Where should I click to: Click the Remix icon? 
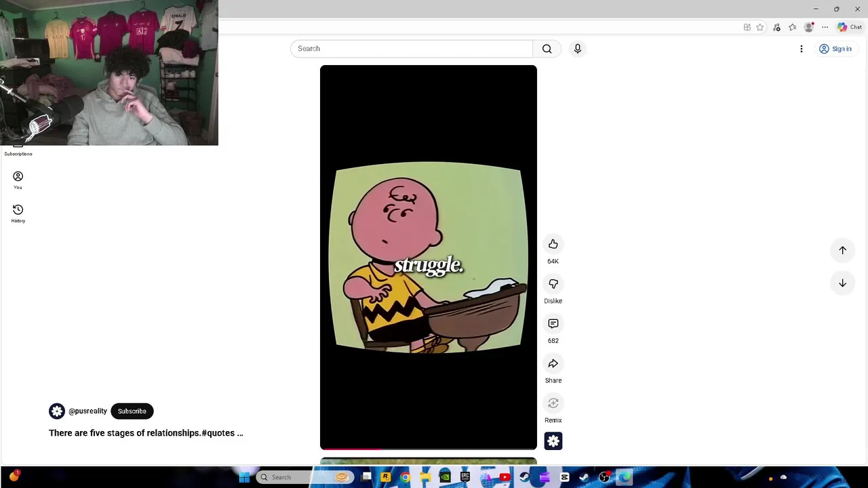pos(553,403)
